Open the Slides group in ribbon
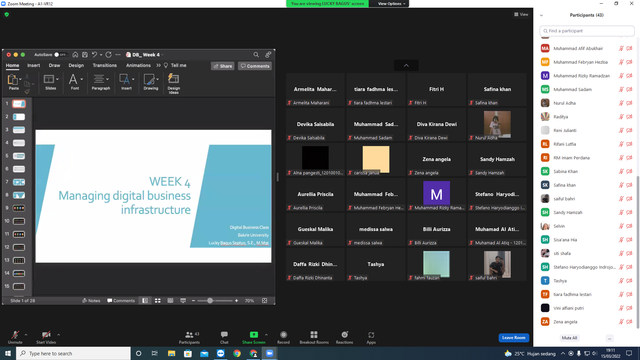The height and width of the screenshot is (360, 640). point(51,82)
